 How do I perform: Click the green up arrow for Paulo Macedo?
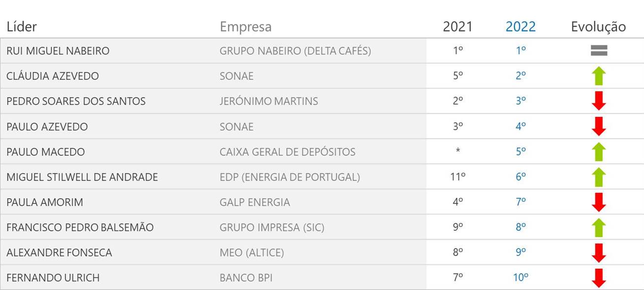(x=599, y=151)
